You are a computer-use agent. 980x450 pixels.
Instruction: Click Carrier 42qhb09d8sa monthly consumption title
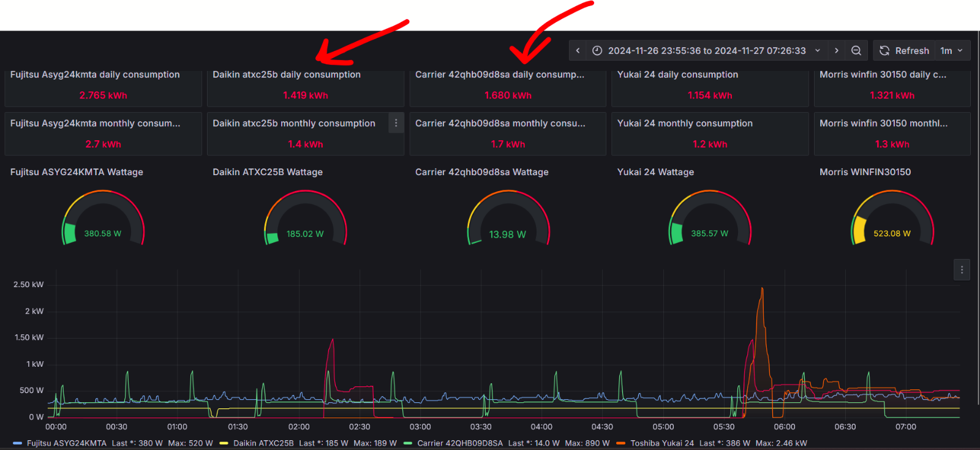(500, 124)
